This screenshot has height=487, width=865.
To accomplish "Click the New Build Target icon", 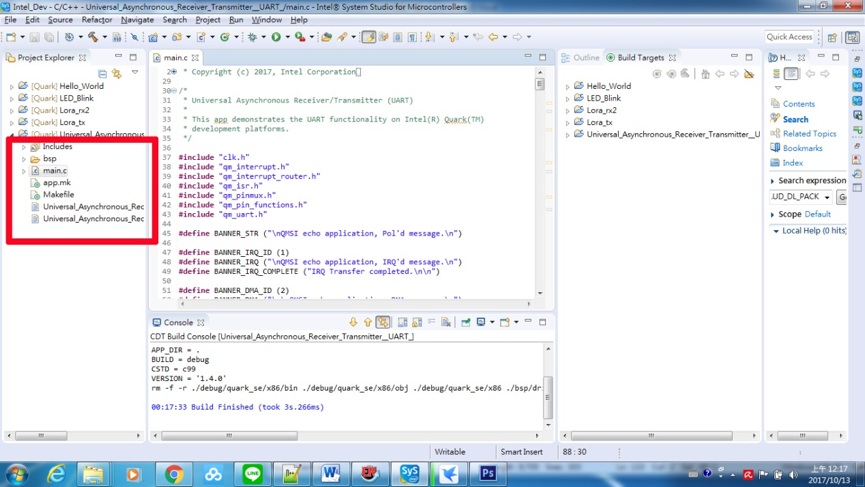I will click(x=656, y=74).
